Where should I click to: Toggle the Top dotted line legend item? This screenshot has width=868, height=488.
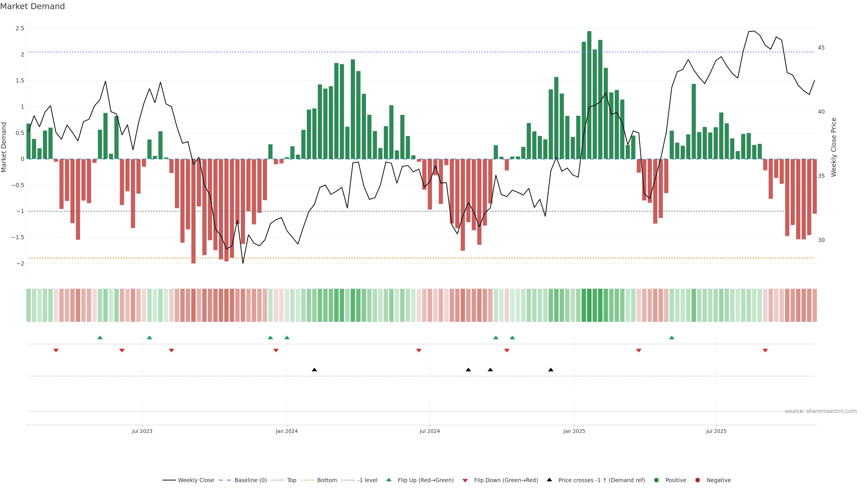click(291, 480)
